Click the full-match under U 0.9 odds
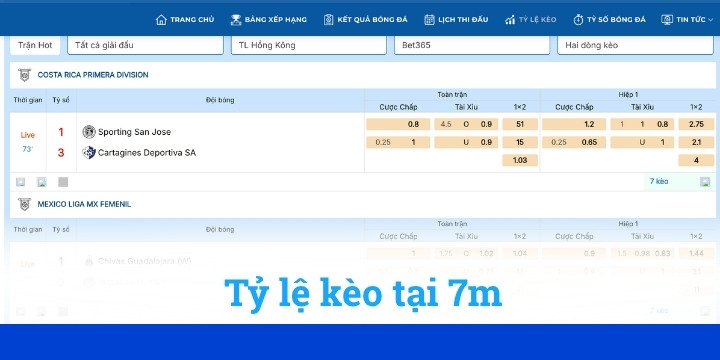 coord(466,142)
